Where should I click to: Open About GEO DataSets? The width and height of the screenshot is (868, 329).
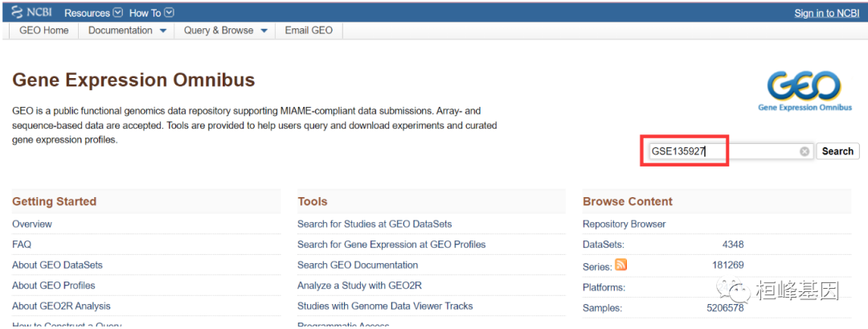pos(57,265)
